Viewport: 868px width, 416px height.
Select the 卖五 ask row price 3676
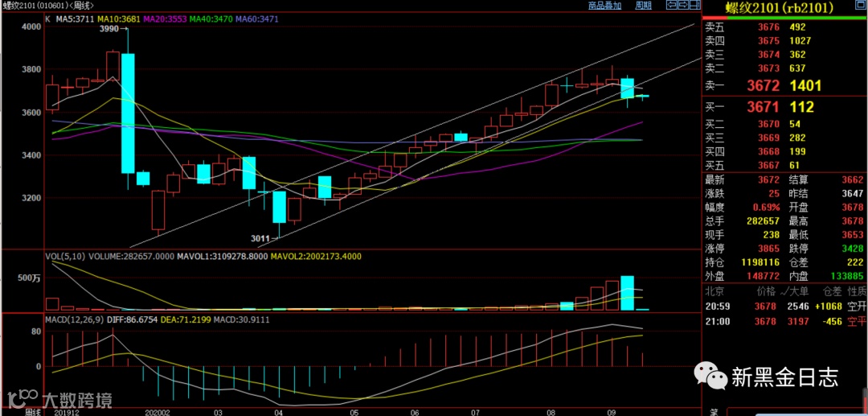(x=770, y=27)
